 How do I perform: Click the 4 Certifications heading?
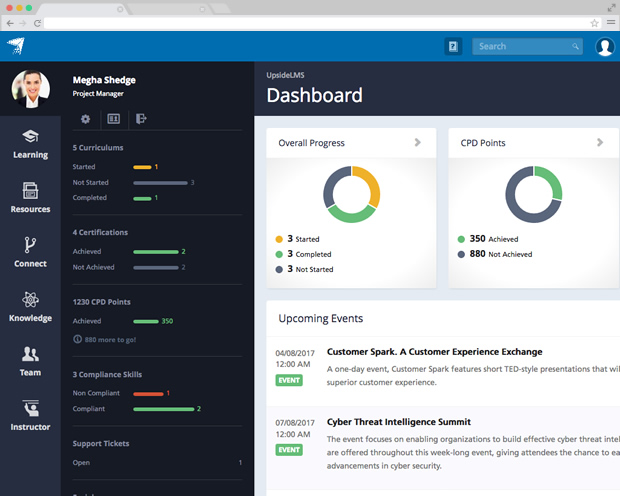click(x=100, y=232)
